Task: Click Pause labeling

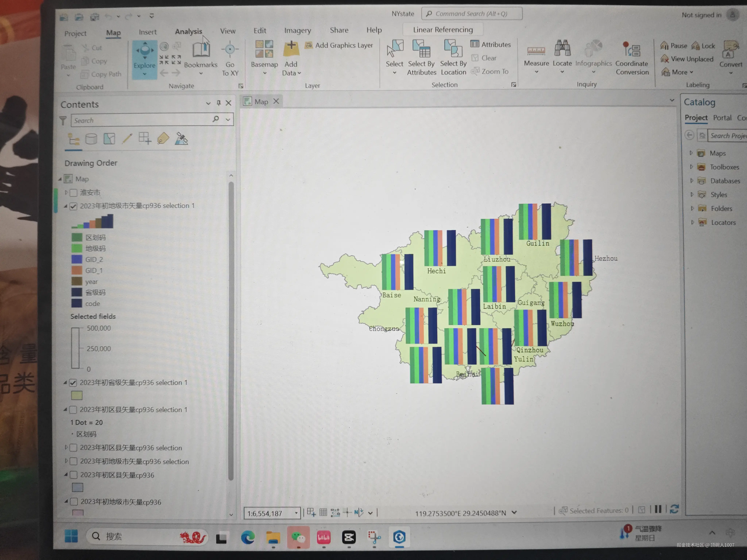Action: (674, 46)
